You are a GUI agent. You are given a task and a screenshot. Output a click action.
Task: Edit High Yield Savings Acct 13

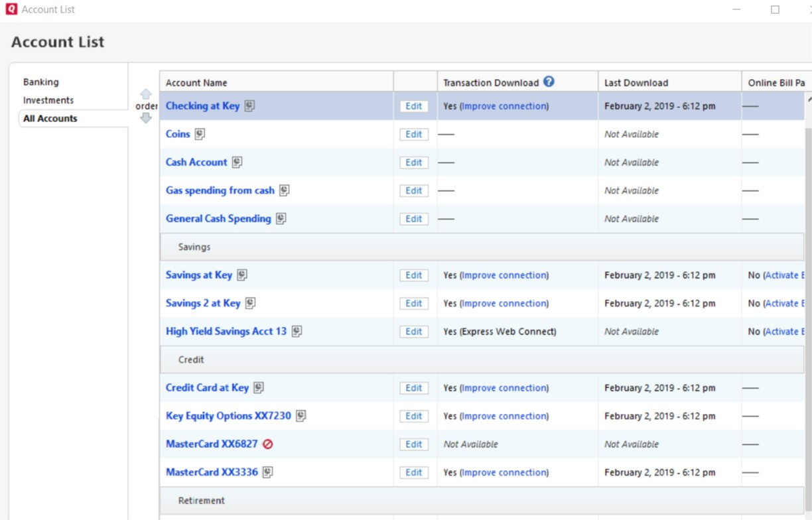414,332
